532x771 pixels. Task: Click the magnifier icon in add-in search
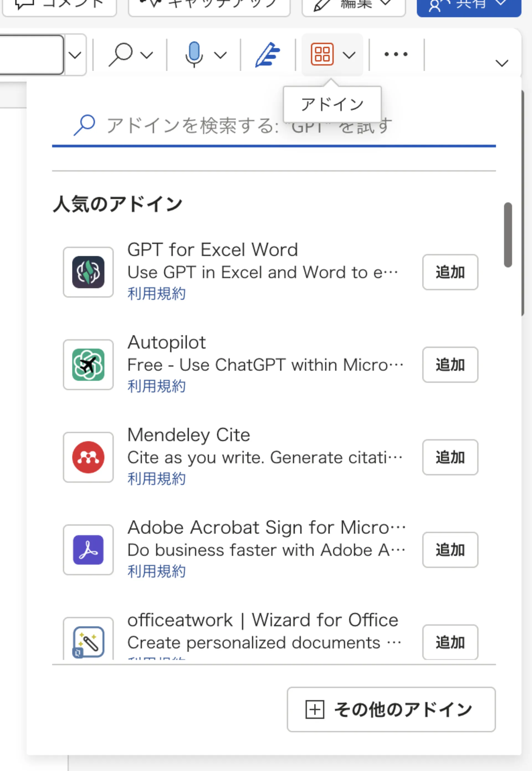pos(84,125)
